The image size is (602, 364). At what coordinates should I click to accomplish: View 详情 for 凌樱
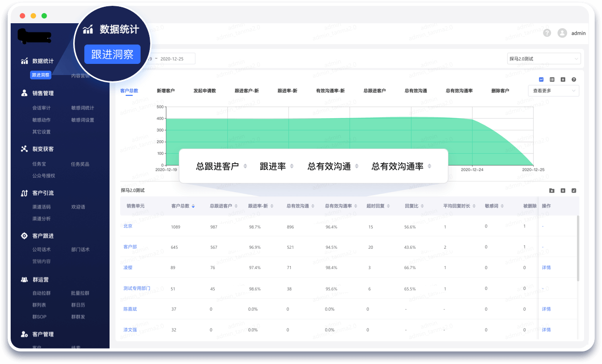[546, 267]
